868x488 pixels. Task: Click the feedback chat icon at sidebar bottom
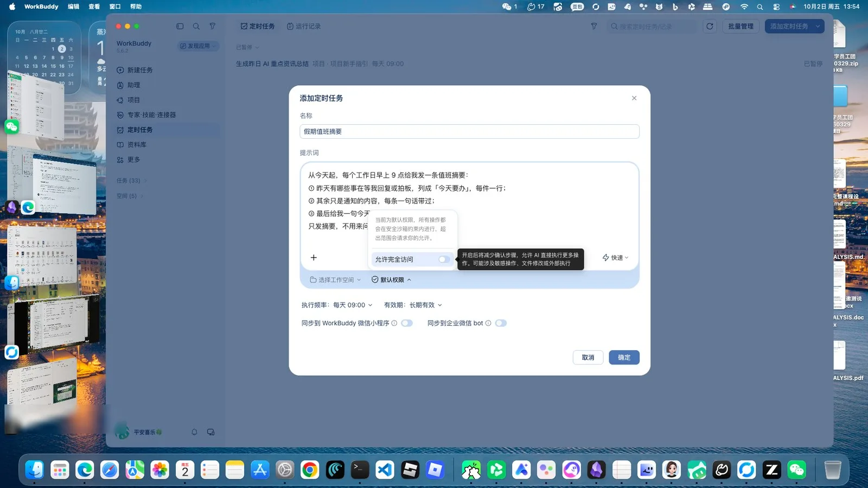pos(211,432)
